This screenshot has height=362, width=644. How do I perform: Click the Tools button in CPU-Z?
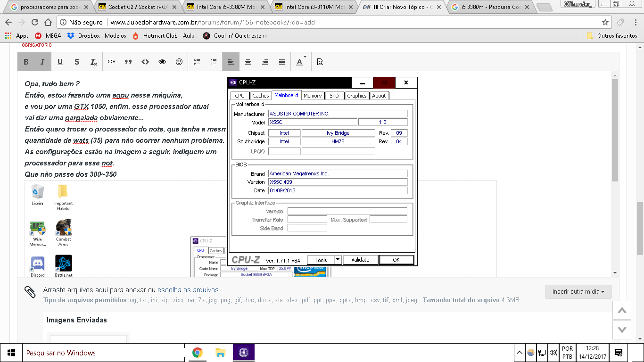point(321,260)
